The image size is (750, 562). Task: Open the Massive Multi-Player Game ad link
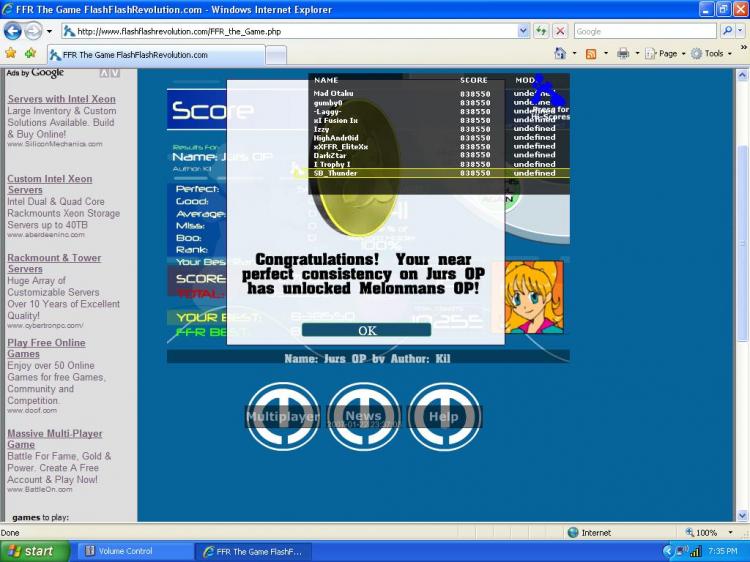55,439
